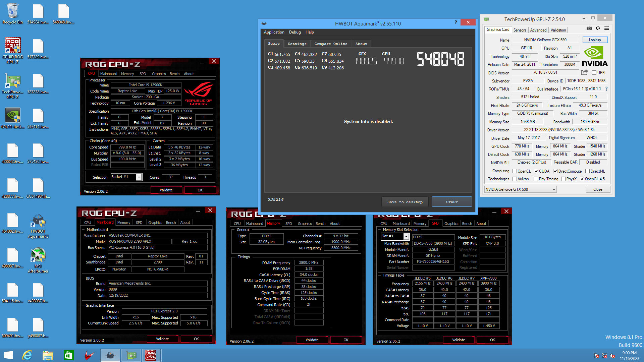This screenshot has width=644, height=362.
Task: Switch to the Sensors tab in GPU-Z
Action: [x=520, y=30]
